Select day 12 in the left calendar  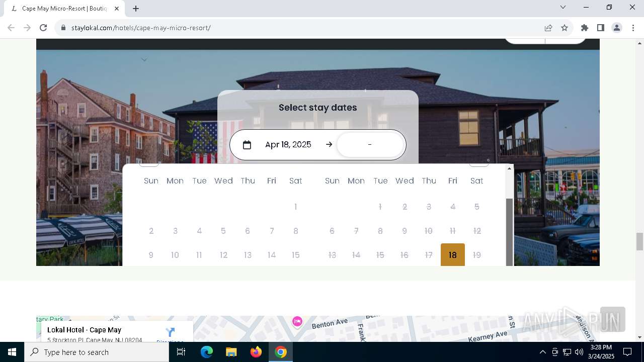223,255
